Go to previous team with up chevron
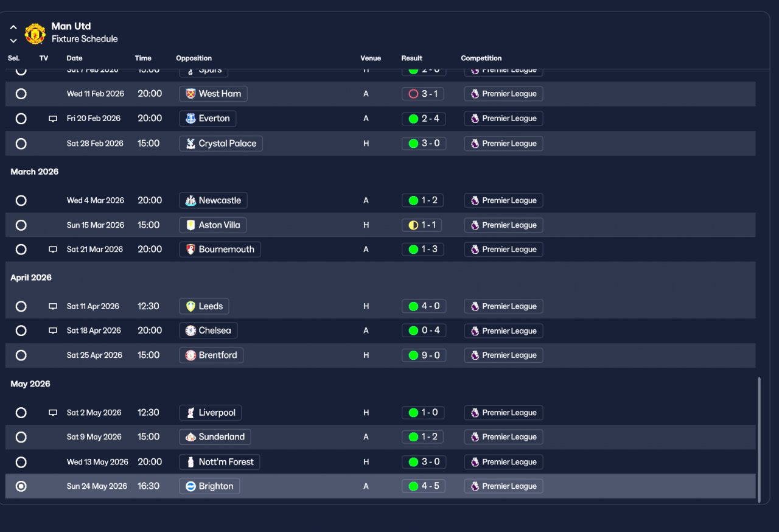The height and width of the screenshot is (532, 779). (13, 27)
